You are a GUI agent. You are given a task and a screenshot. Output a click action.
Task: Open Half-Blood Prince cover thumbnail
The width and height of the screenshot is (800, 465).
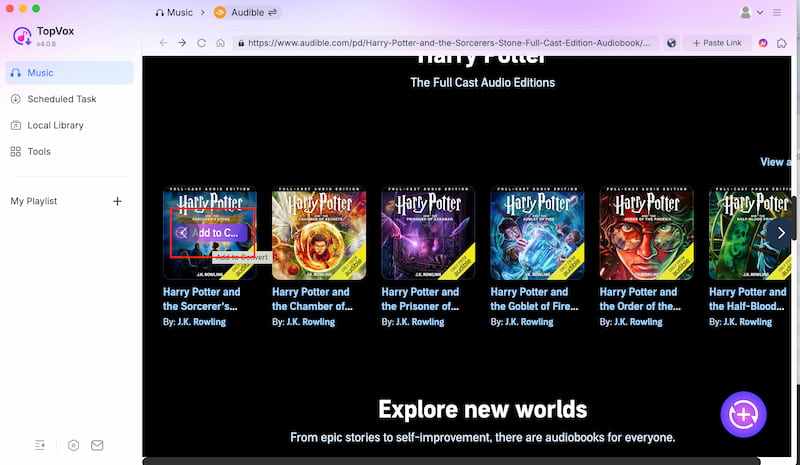pos(750,233)
